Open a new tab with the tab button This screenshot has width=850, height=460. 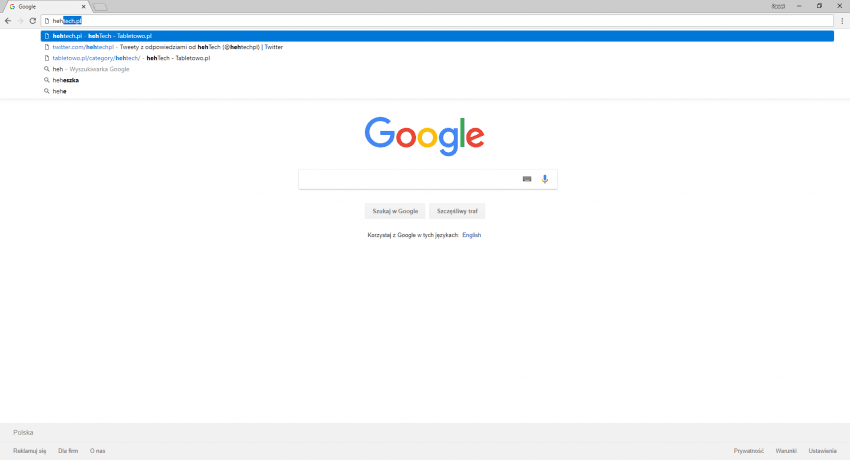100,7
